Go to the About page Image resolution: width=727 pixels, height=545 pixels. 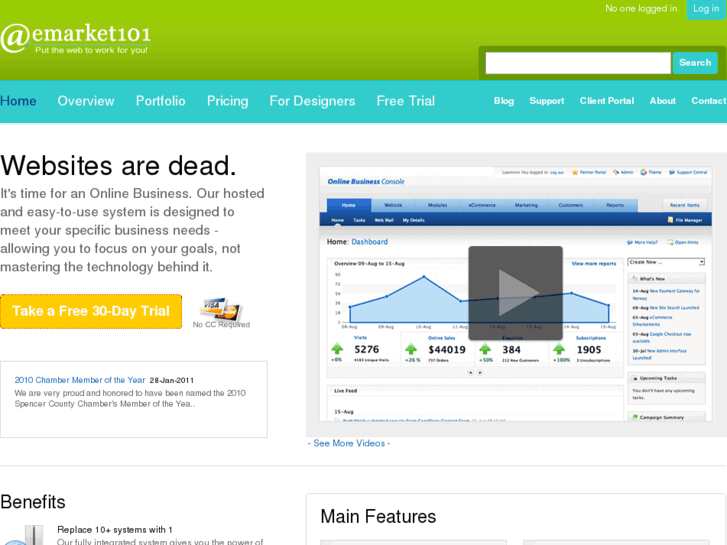(x=663, y=101)
